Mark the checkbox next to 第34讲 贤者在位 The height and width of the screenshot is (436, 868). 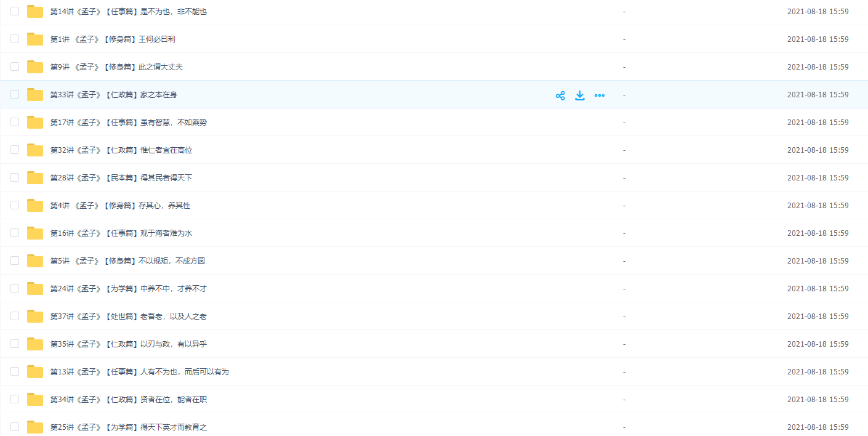point(15,399)
